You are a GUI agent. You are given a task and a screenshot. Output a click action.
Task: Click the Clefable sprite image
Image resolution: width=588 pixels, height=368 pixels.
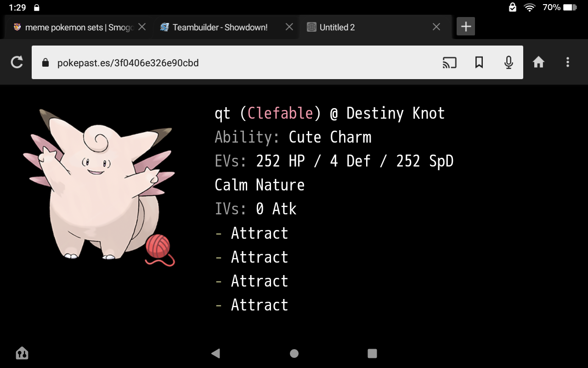coord(99,184)
